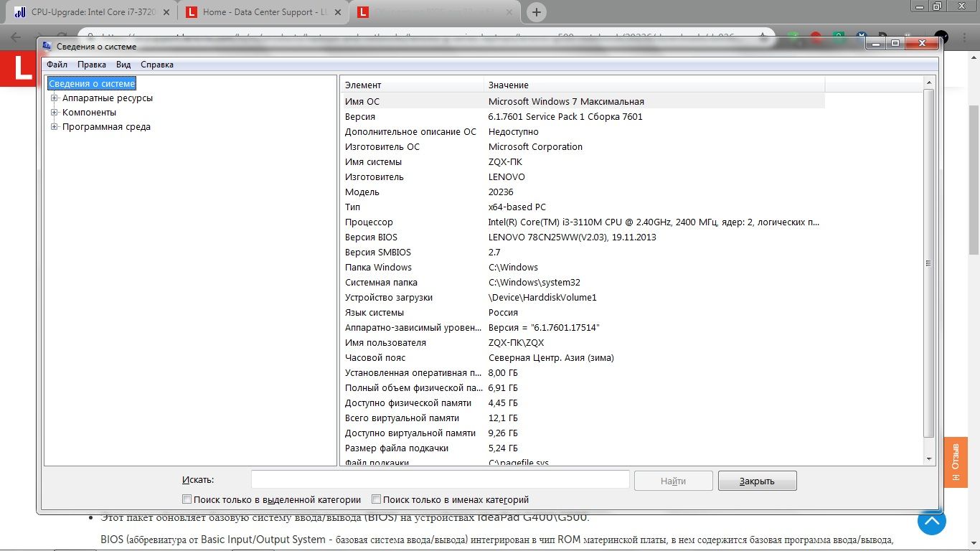
Task: Click the details list vertical scrollbar thumb
Action: (x=928, y=263)
